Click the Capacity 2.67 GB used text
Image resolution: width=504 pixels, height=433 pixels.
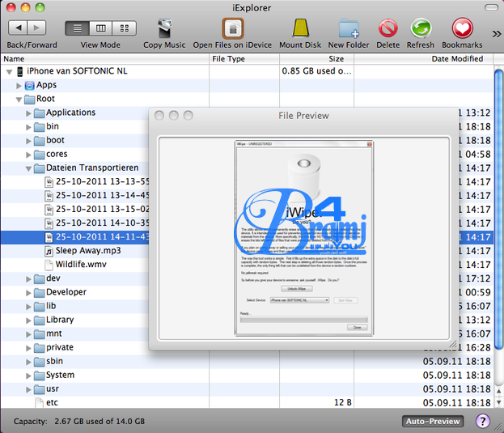[79, 421]
